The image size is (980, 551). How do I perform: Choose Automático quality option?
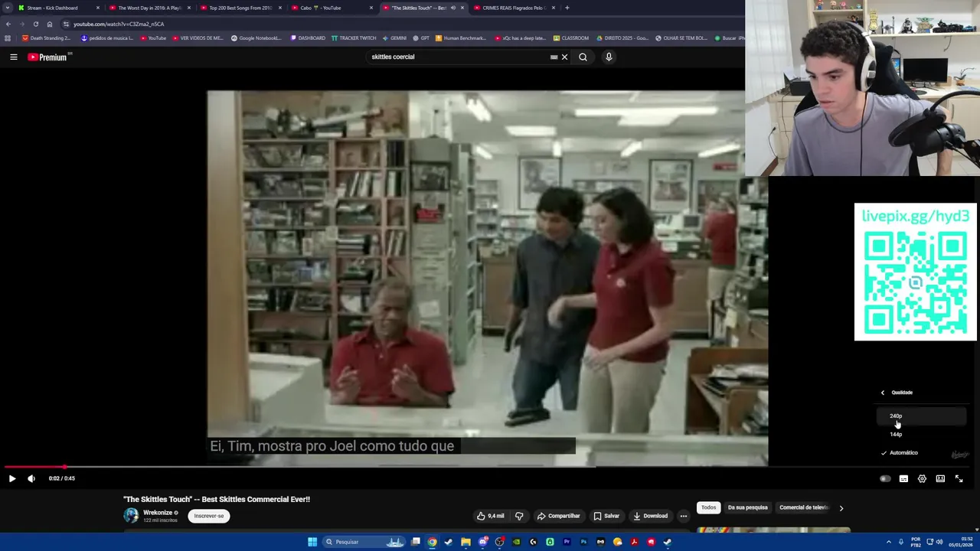click(921, 452)
